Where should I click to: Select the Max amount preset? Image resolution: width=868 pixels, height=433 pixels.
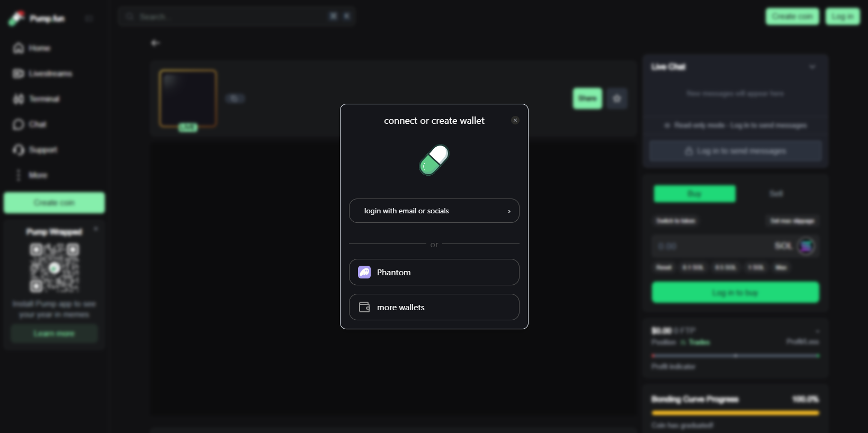point(781,267)
